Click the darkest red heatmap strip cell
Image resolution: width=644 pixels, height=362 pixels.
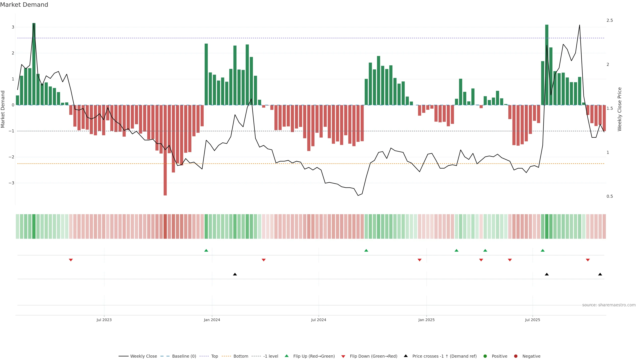point(165,226)
